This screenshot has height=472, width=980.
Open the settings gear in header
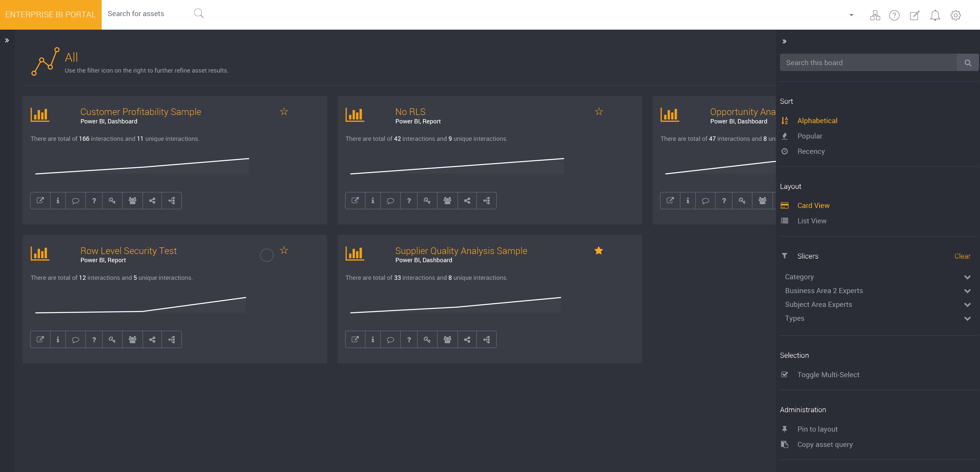point(956,15)
